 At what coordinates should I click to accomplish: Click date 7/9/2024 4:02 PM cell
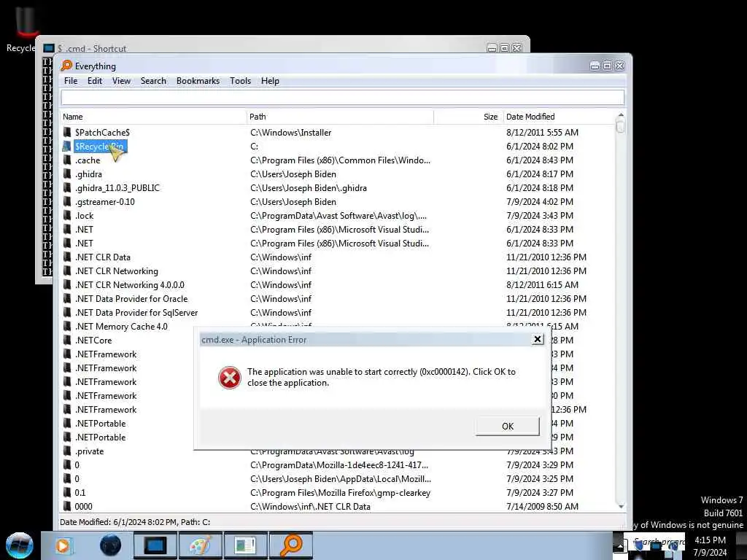(540, 201)
